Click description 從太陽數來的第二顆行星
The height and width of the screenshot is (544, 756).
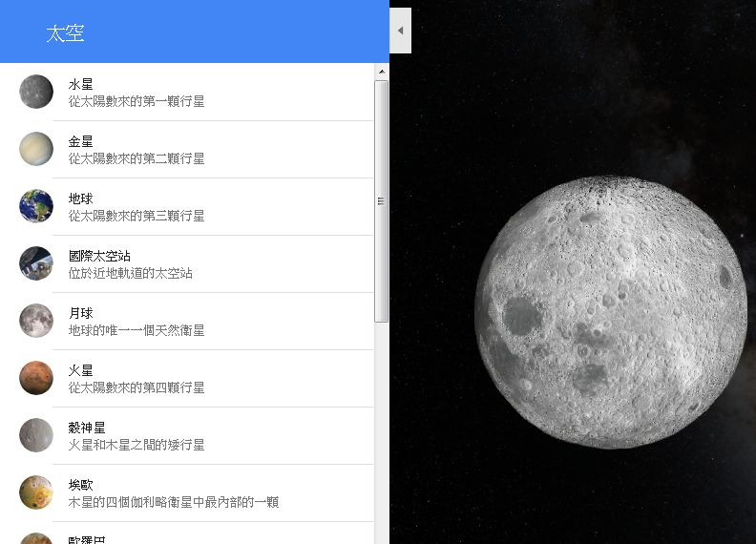[x=136, y=158]
